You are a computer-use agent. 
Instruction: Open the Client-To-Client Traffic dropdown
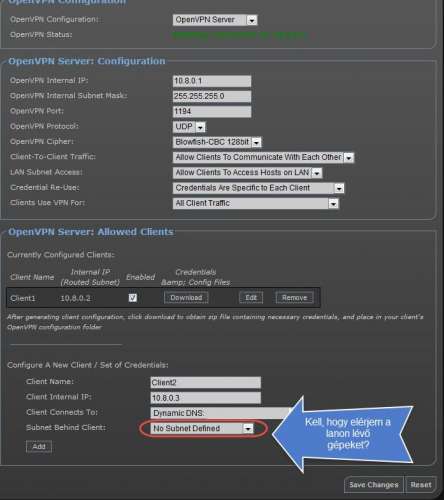tap(263, 157)
